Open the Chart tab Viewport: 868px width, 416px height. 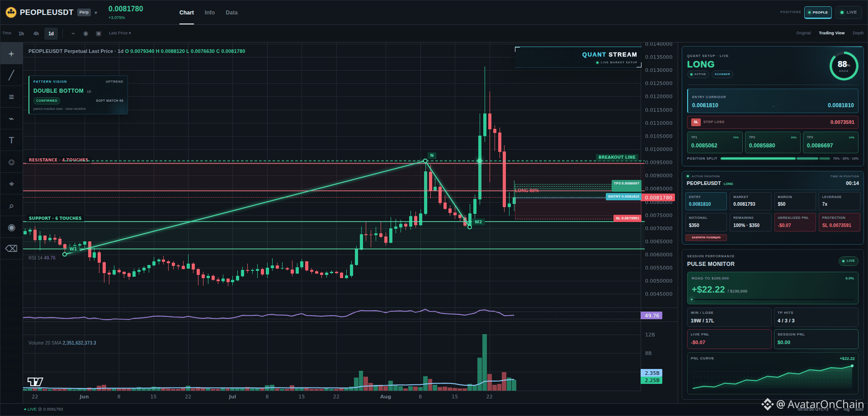click(x=187, y=13)
